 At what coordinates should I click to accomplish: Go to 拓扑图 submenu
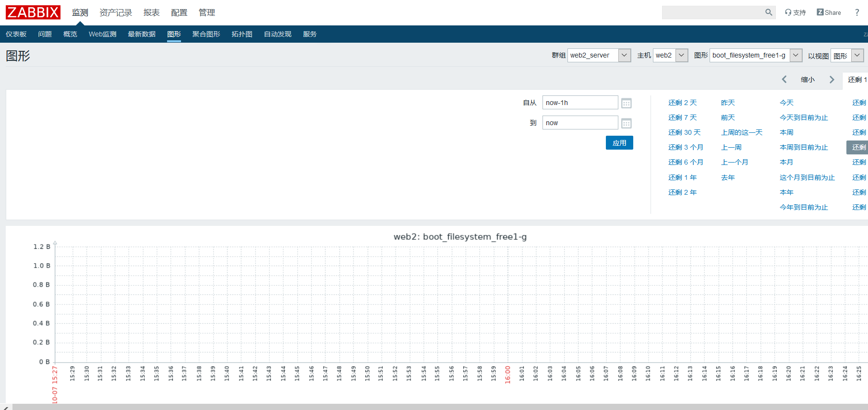click(242, 34)
